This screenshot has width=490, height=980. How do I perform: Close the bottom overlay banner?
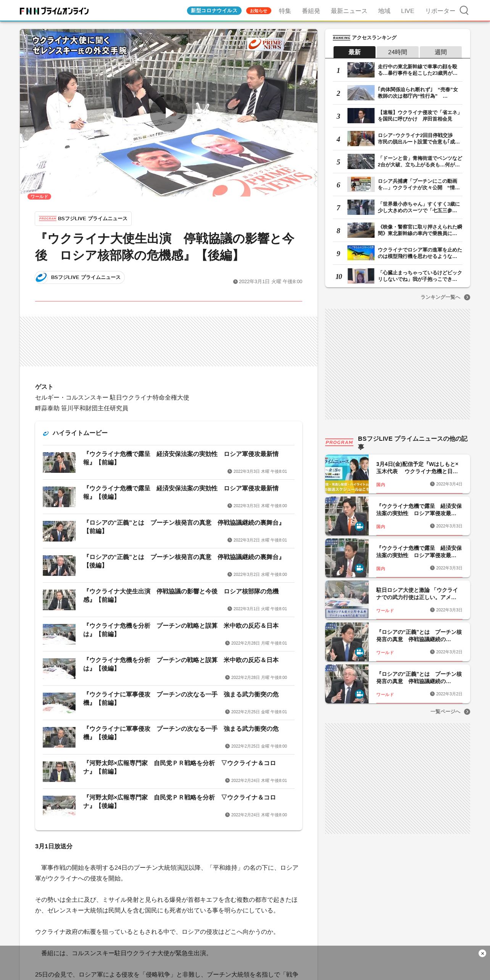click(482, 953)
